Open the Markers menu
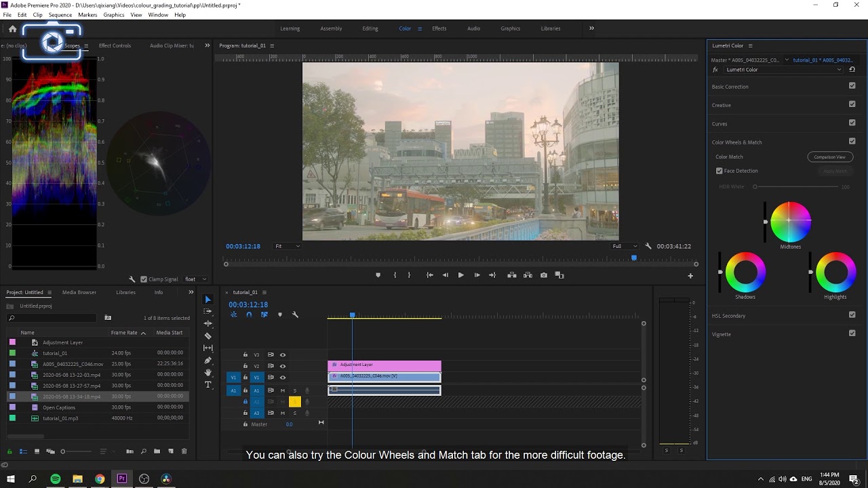868x488 pixels. coord(87,14)
